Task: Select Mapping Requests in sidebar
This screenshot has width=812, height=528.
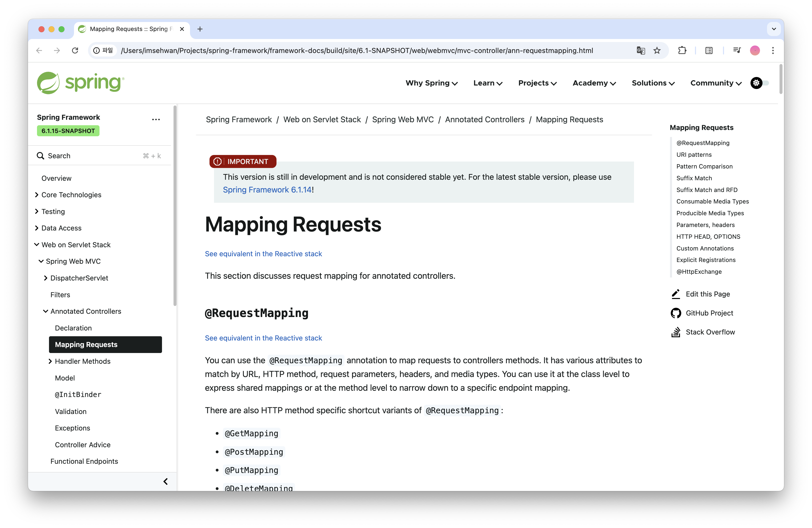Action: pyautogui.click(x=105, y=344)
